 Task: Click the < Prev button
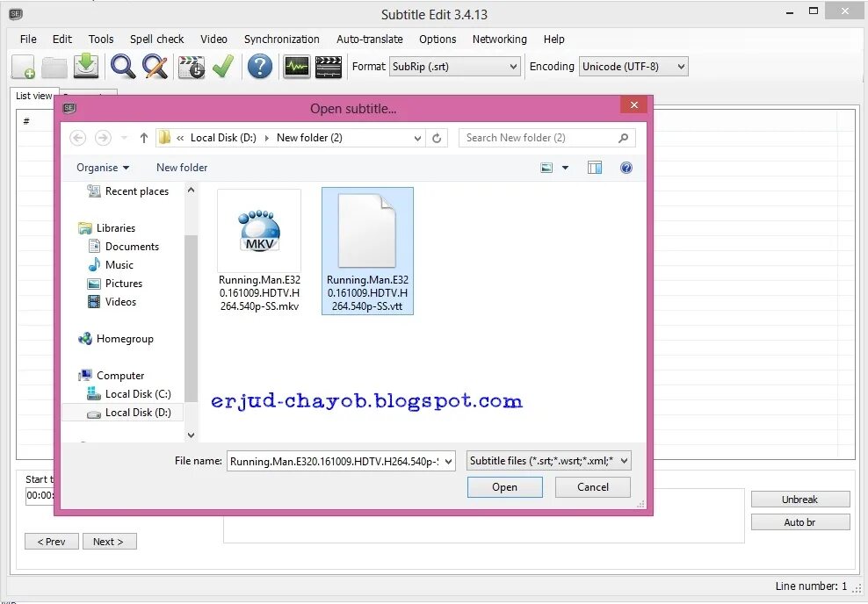52,542
